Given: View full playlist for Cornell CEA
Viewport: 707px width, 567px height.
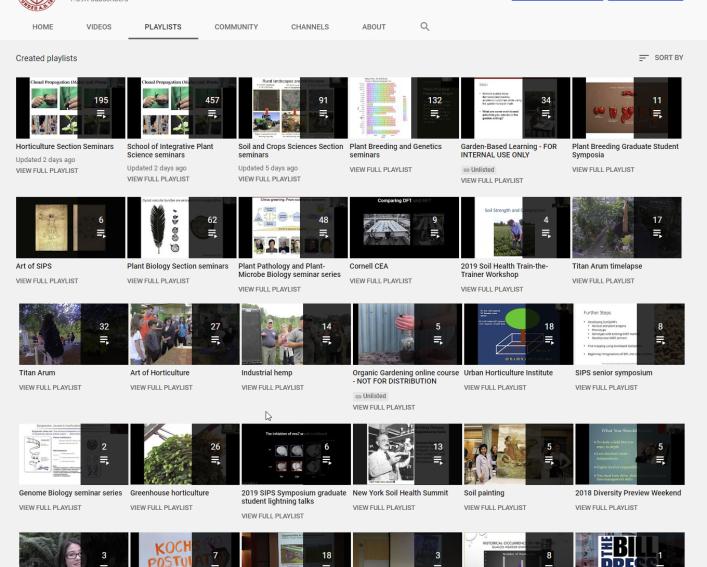Looking at the screenshot, I should pos(381,281).
